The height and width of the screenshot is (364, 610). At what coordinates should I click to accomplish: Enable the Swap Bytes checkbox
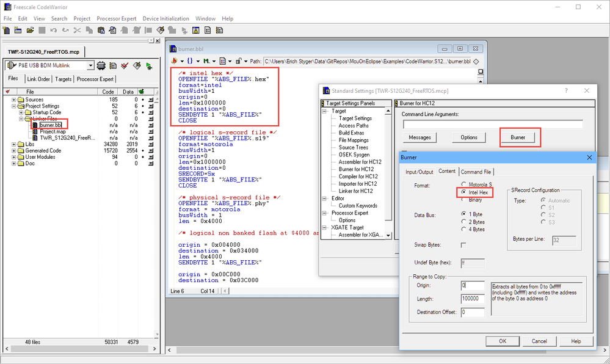[463, 245]
